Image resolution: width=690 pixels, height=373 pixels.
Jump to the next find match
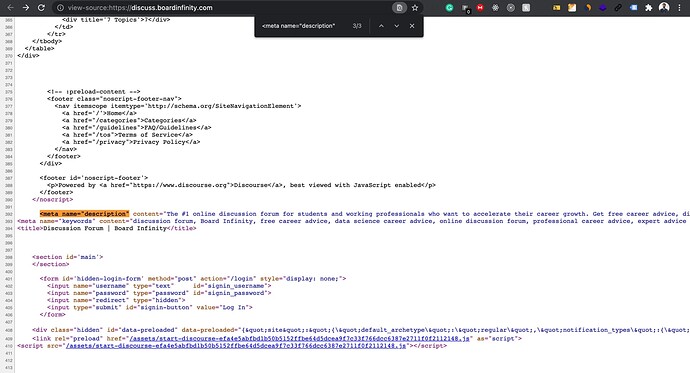396,26
